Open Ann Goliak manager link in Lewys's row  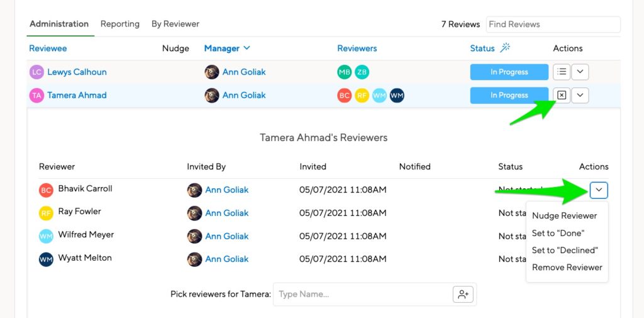pyautogui.click(x=244, y=72)
